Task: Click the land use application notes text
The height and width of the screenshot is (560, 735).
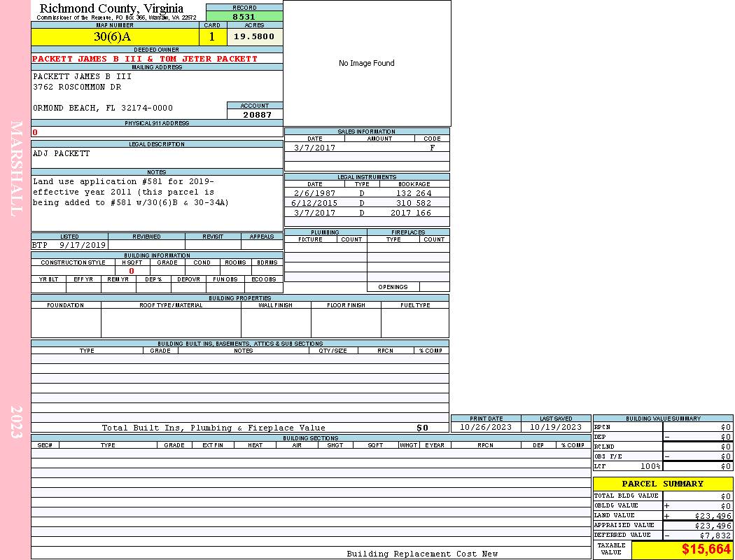Action: (130, 192)
